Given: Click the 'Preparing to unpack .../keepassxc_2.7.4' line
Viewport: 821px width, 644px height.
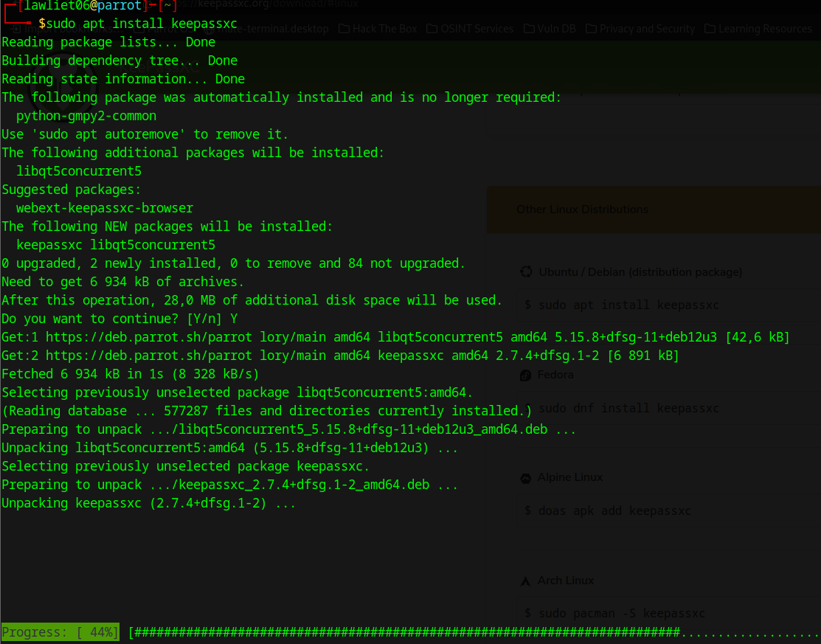Looking at the screenshot, I should pos(230,485).
